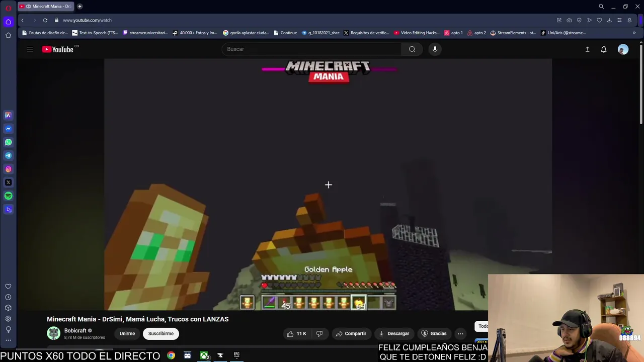Viewport: 644px width, 362px height.
Task: Open the play-arrow toolbar icon in address bar
Action: [x=589, y=20]
